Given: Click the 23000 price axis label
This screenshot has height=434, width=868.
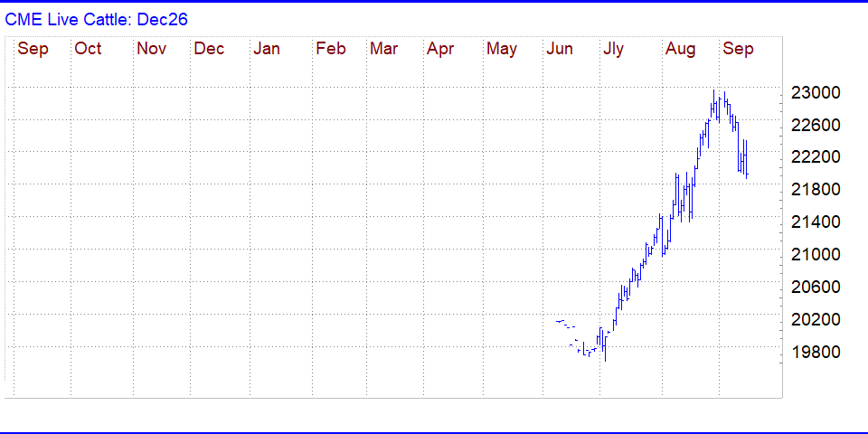Looking at the screenshot, I should click(x=816, y=92).
